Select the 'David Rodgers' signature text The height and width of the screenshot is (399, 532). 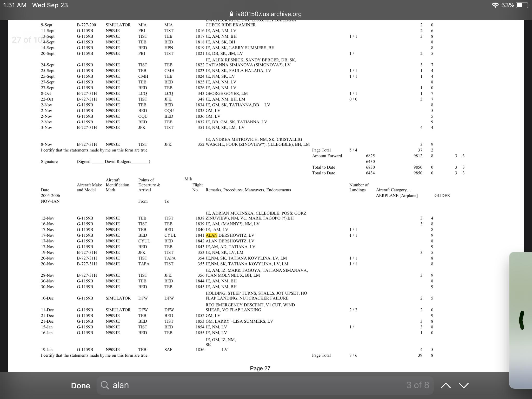point(118,162)
